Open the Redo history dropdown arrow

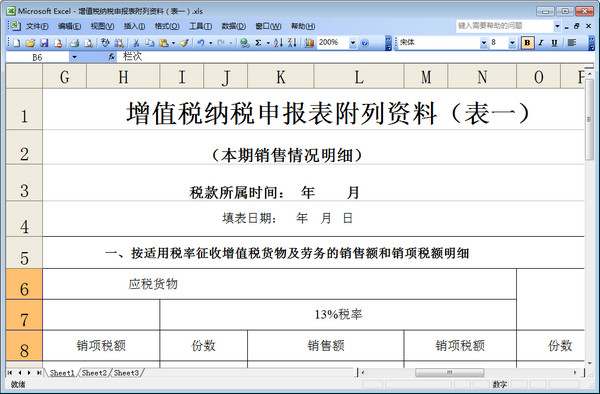point(231,43)
